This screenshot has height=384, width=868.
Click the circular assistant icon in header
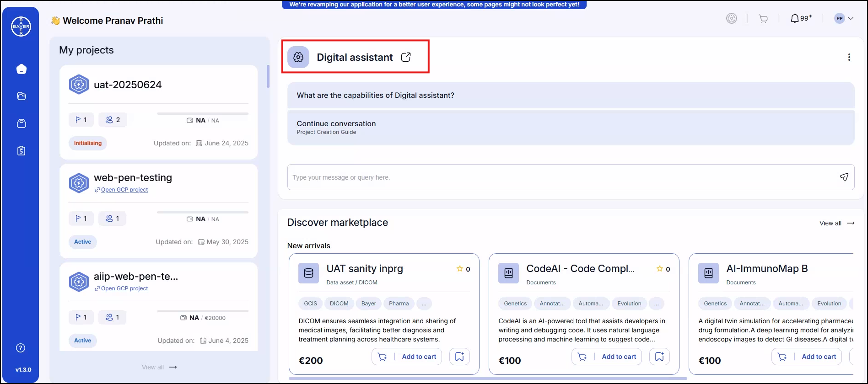[732, 19]
